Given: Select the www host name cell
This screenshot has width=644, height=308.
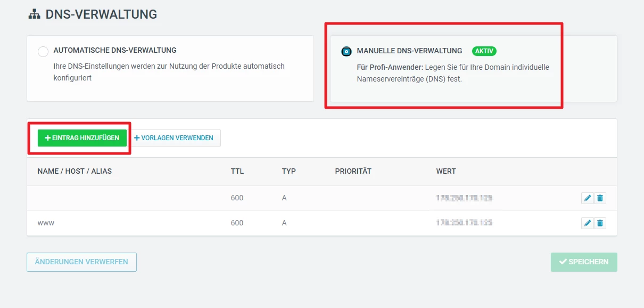Looking at the screenshot, I should (x=46, y=223).
